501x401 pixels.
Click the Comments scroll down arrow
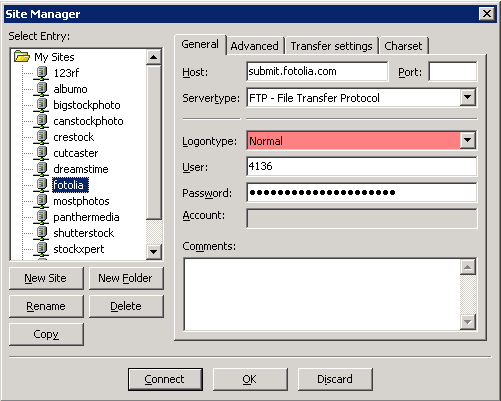pyautogui.click(x=468, y=322)
